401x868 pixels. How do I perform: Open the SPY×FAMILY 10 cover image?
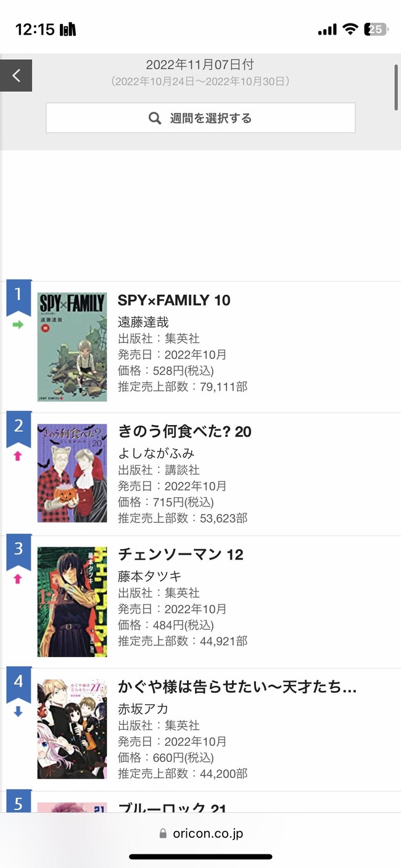click(72, 347)
